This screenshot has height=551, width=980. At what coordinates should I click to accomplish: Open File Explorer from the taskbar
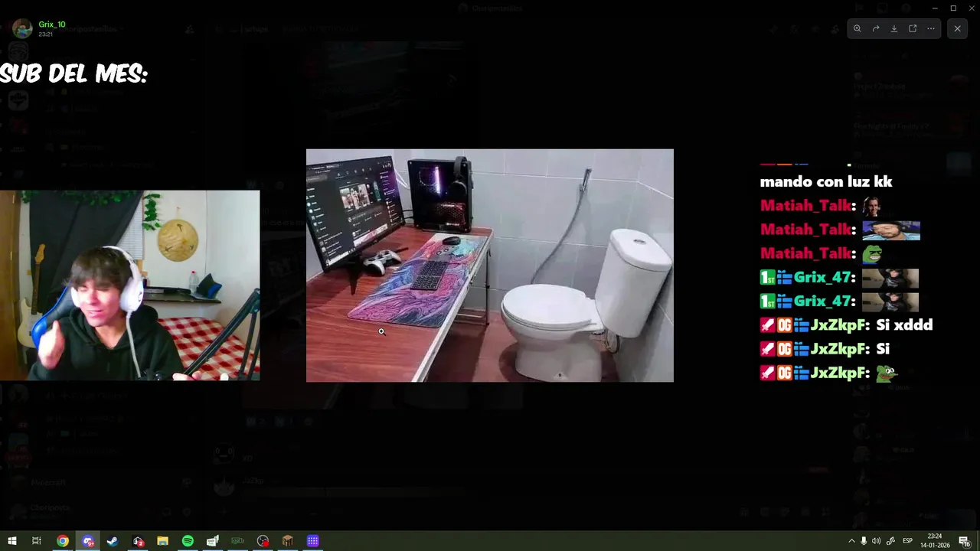[x=162, y=541]
